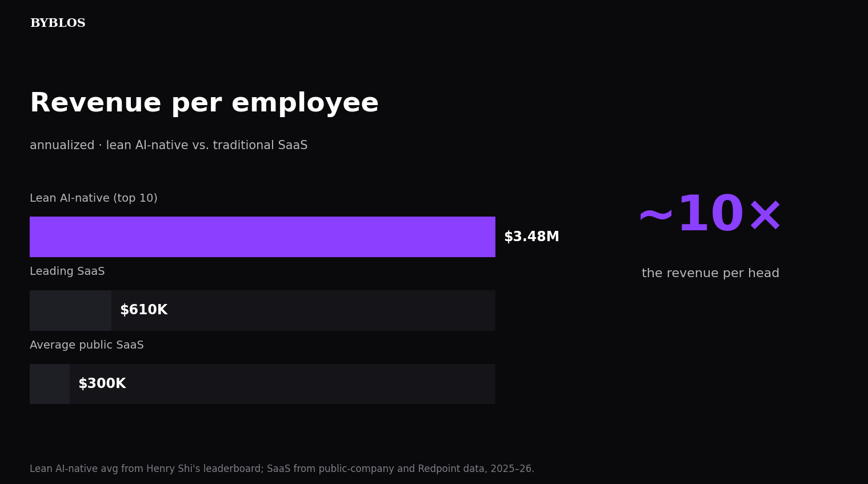Click the Average public SaaS label
868x484 pixels.
pyautogui.click(x=87, y=345)
